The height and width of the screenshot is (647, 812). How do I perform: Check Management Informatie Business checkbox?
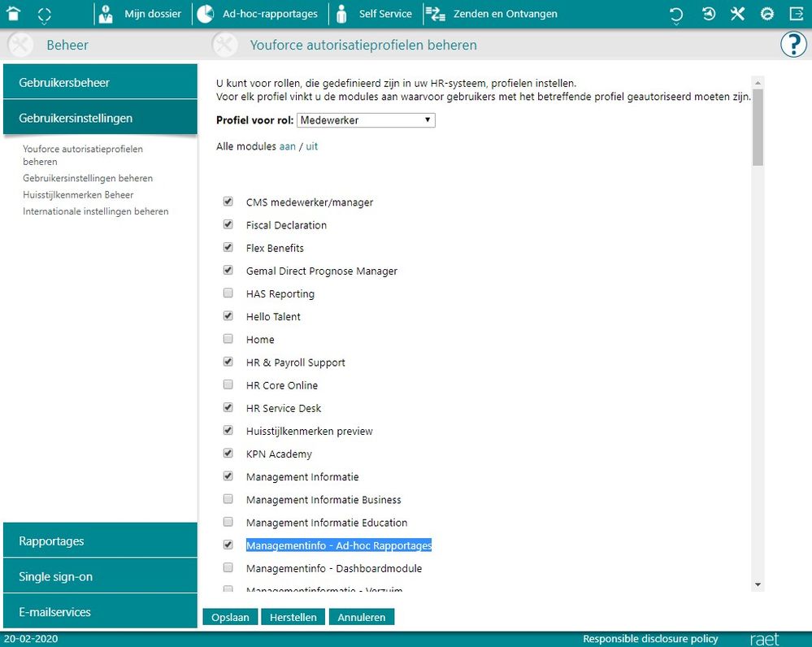click(x=228, y=498)
